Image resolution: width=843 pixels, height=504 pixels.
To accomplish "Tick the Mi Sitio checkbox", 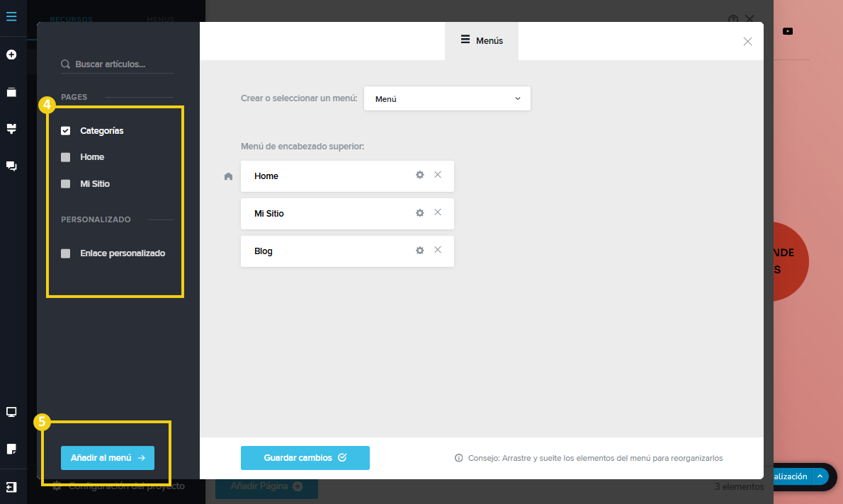I will [x=66, y=184].
